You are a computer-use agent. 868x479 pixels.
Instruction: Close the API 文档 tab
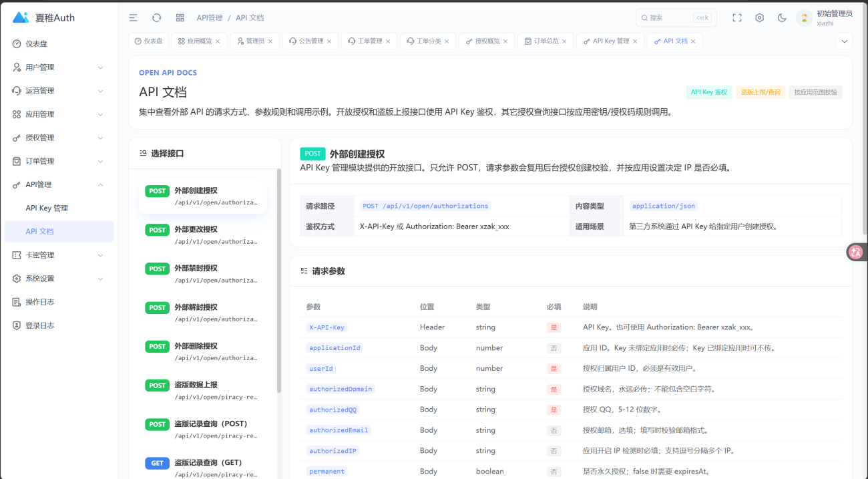(x=693, y=41)
